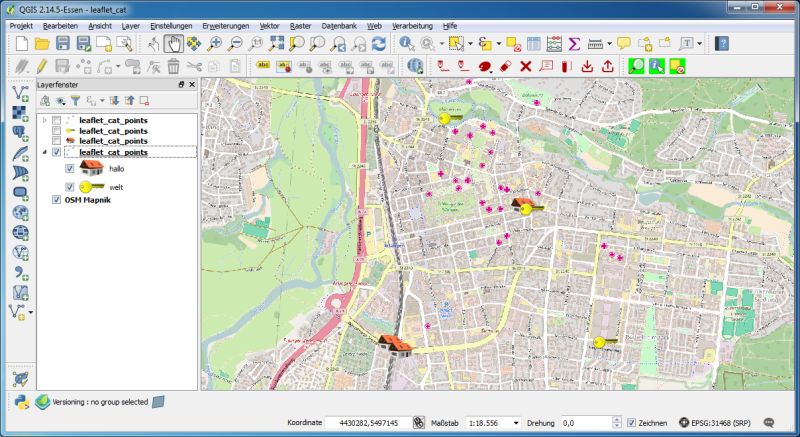Click 'Versioning : no group selected' text
800x437 pixels.
pos(100,402)
